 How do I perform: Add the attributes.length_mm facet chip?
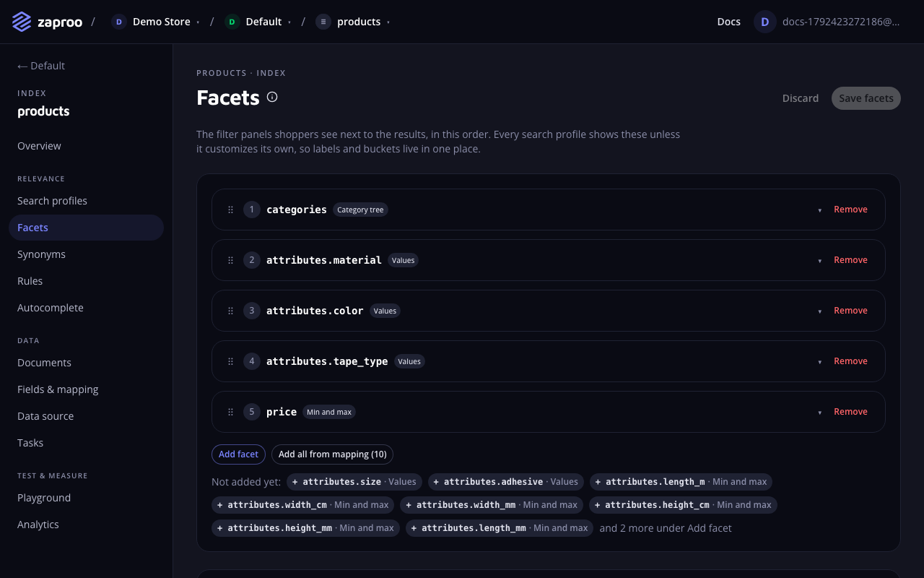[500, 528]
